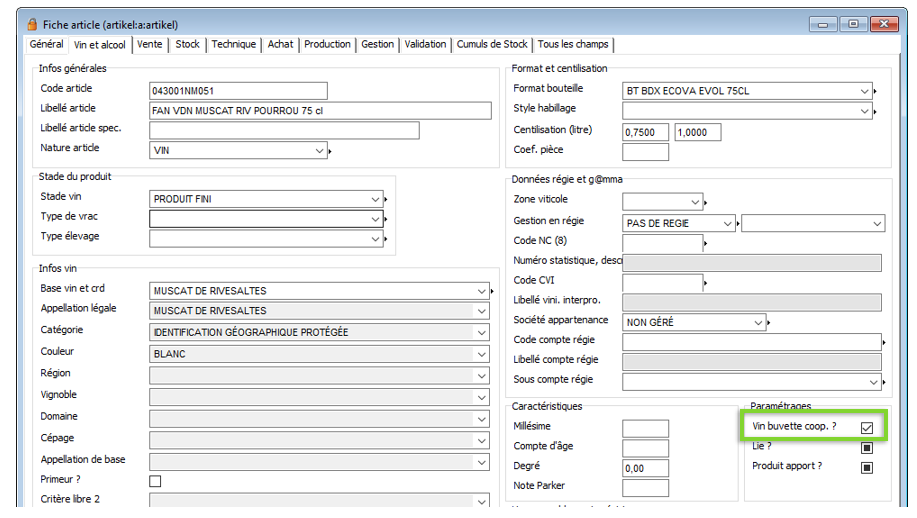
Task: Expand the Gestion en régie dropdown
Action: 726,224
